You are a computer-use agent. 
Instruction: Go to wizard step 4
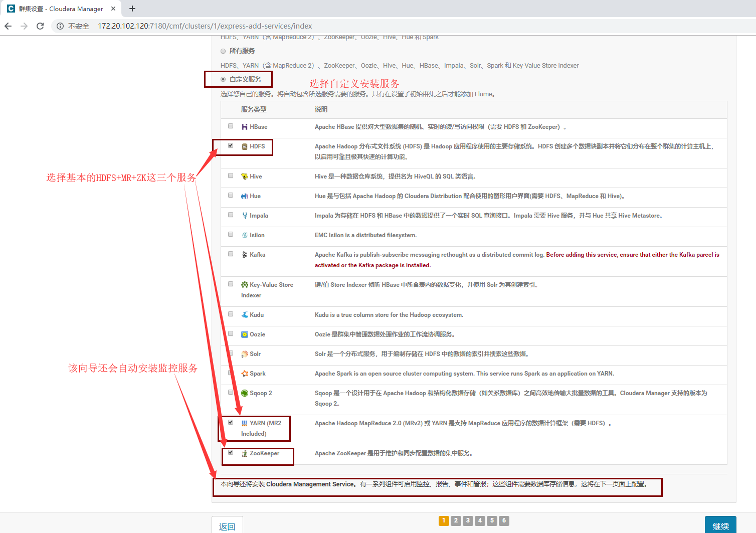(x=480, y=520)
